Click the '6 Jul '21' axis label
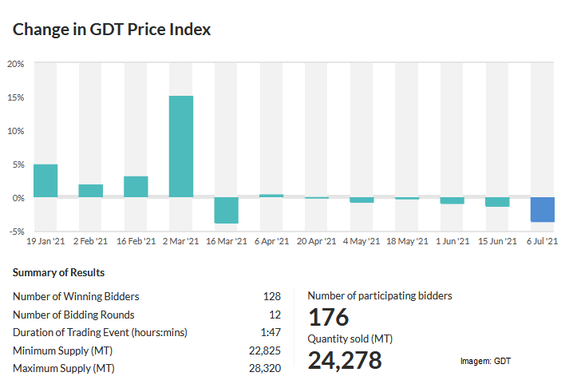Screen dimensions: 573x392 pyautogui.click(x=543, y=241)
